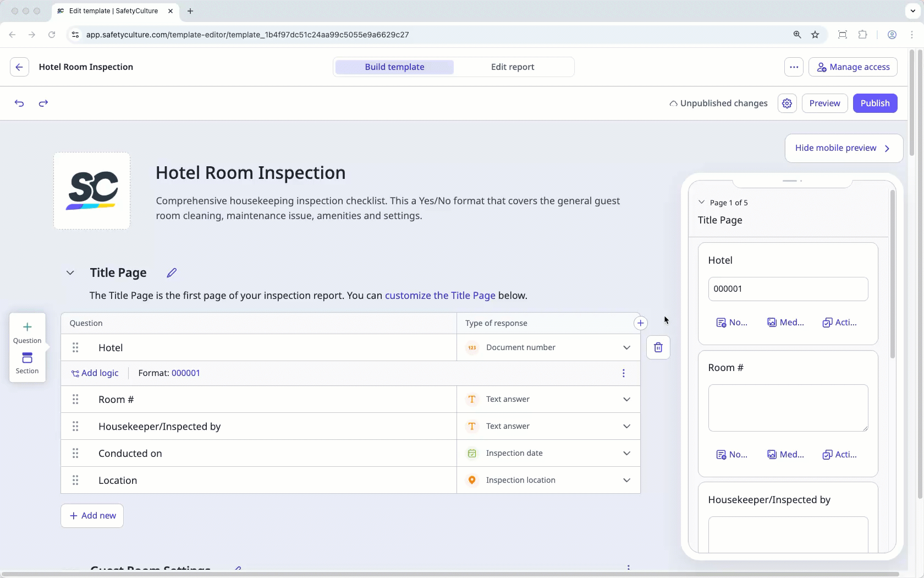The height and width of the screenshot is (578, 924).
Task: Click the mobile preview scrollbar
Action: point(892,274)
